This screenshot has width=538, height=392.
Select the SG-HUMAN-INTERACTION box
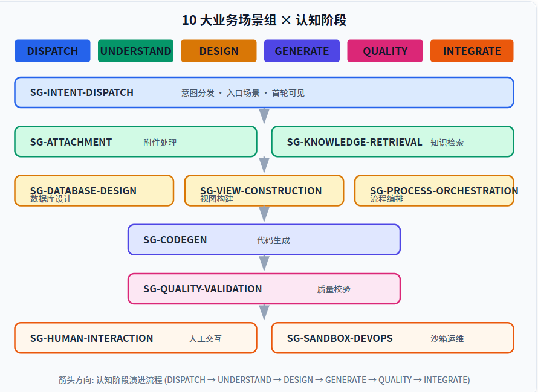135,338
